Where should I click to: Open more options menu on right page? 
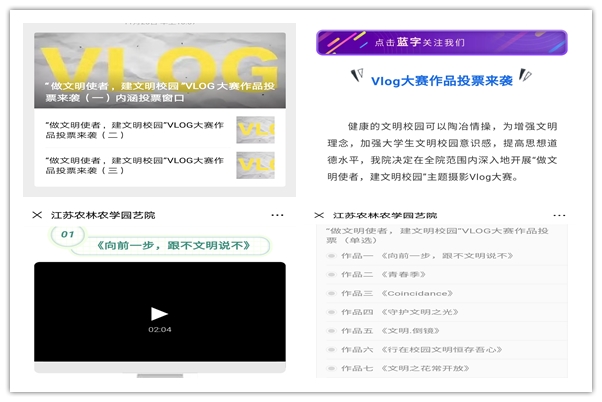pos(559,215)
